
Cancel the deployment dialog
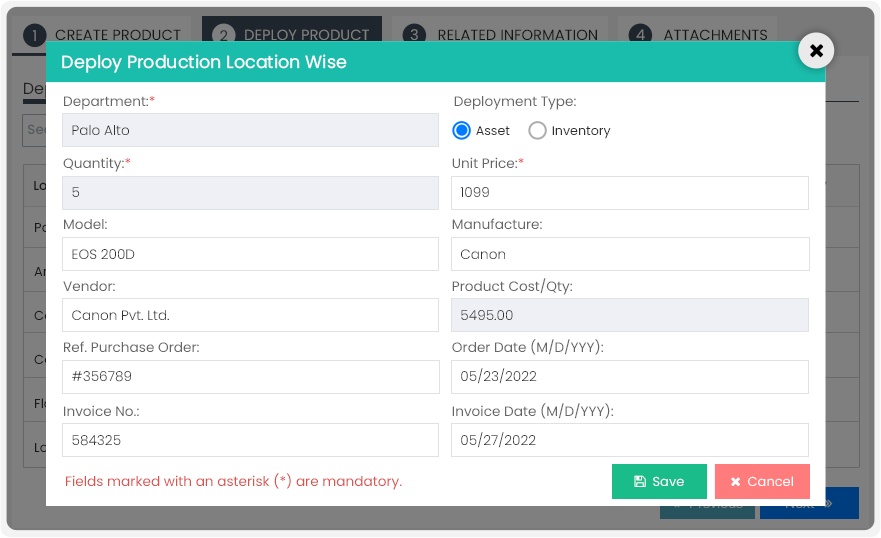pyautogui.click(x=762, y=481)
